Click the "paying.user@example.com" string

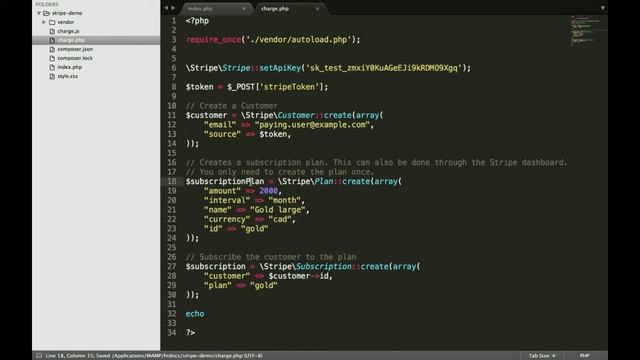tap(312, 124)
